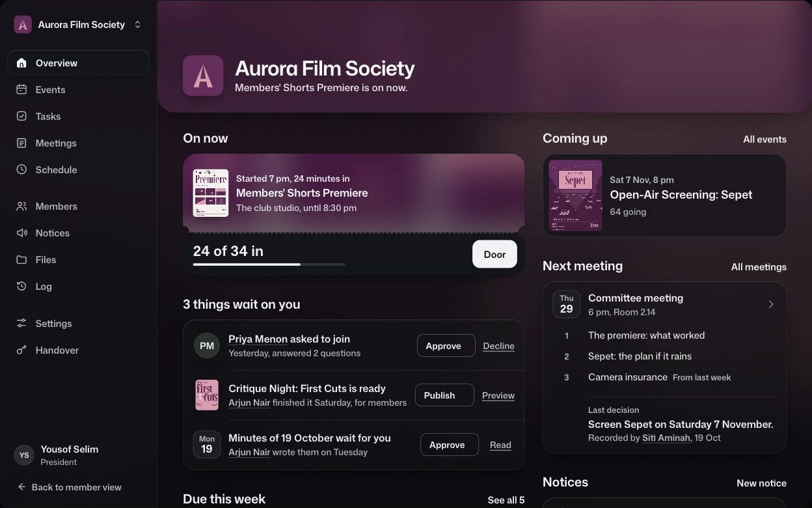Click the PM avatar for Priya Menon
Screen dimensions: 812x508
click(207, 346)
